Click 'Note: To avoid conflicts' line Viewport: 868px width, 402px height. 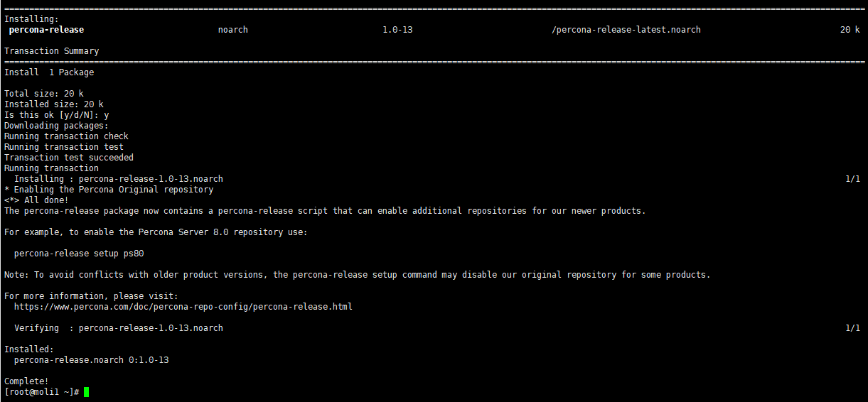(x=358, y=275)
